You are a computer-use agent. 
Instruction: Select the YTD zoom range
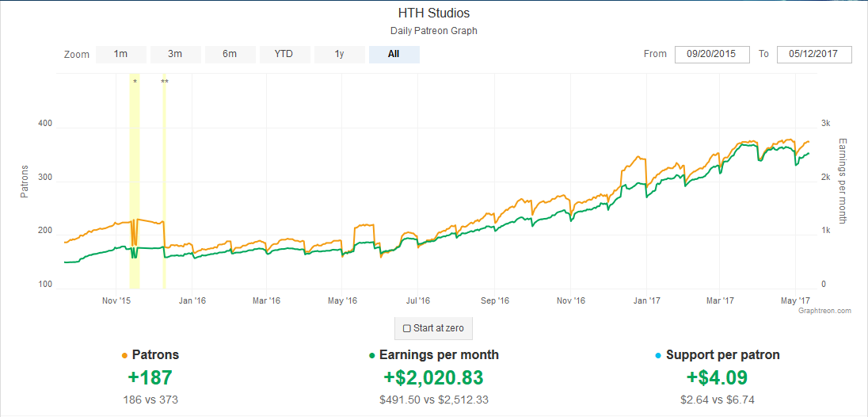click(x=284, y=54)
